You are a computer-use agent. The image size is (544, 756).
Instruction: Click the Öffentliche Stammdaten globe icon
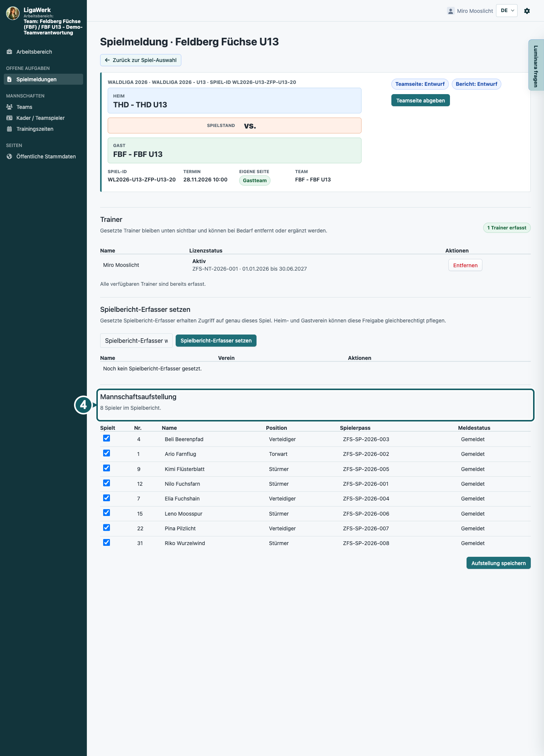click(x=9, y=156)
